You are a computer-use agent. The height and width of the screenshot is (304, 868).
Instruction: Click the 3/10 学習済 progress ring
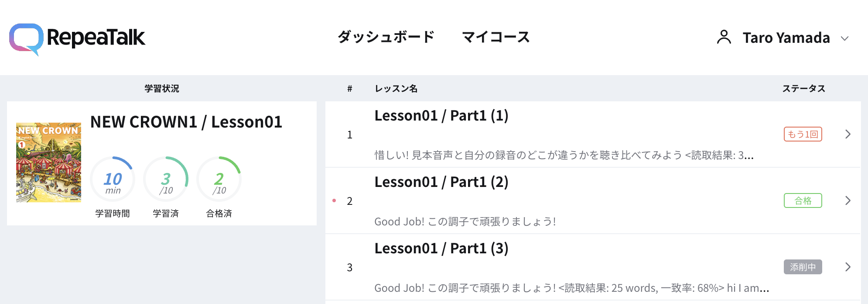coord(166,179)
